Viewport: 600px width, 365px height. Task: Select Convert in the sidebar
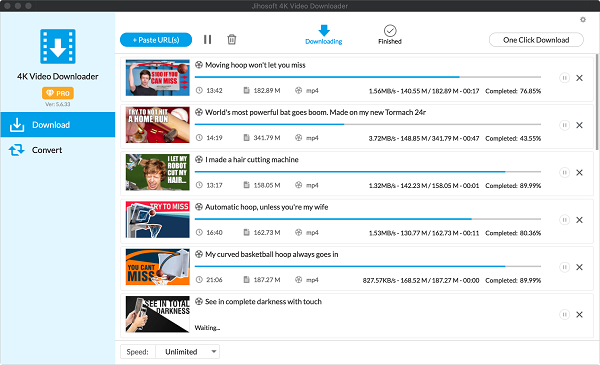[58, 150]
